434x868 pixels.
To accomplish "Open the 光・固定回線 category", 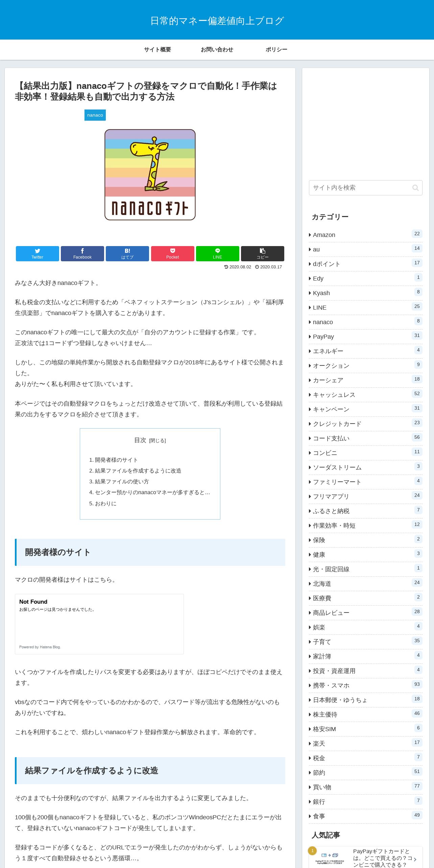I will click(x=366, y=569).
